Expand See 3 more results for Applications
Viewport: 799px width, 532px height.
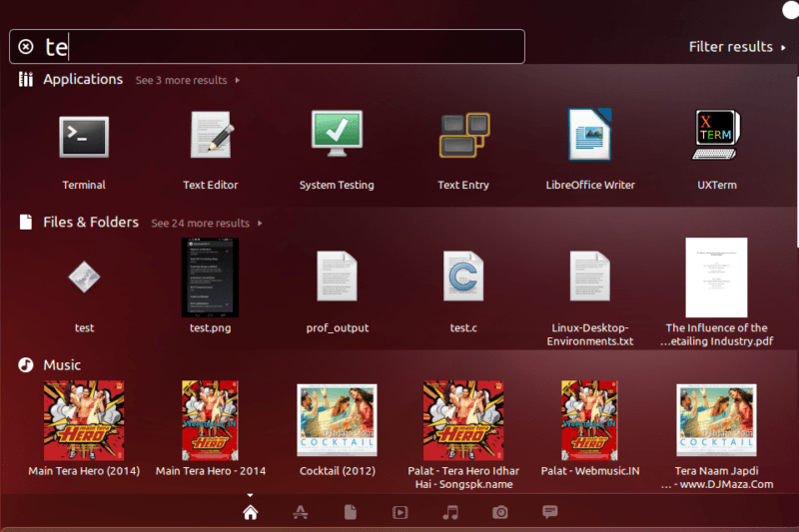(187, 81)
